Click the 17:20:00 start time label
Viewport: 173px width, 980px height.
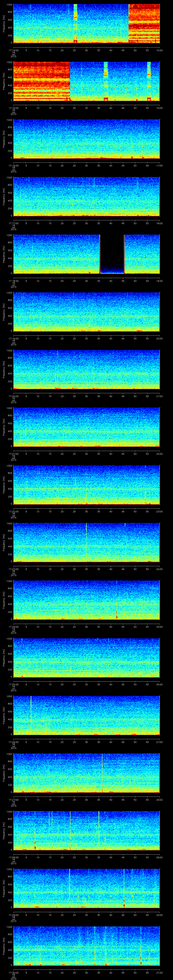[13, 396]
